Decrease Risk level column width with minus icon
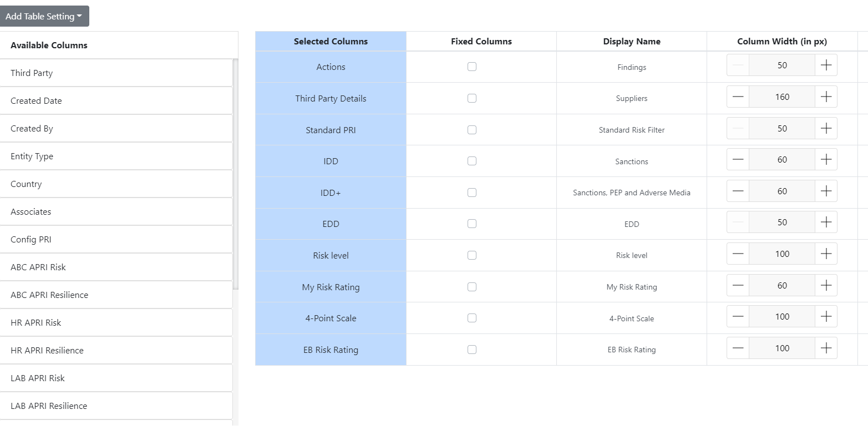The image size is (868, 430). tap(738, 254)
